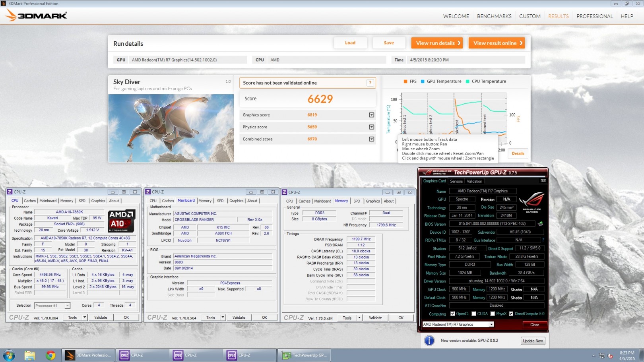The width and height of the screenshot is (644, 362).
Task: Open the Processor selection dropdown in CPU-Z
Action: 68,306
